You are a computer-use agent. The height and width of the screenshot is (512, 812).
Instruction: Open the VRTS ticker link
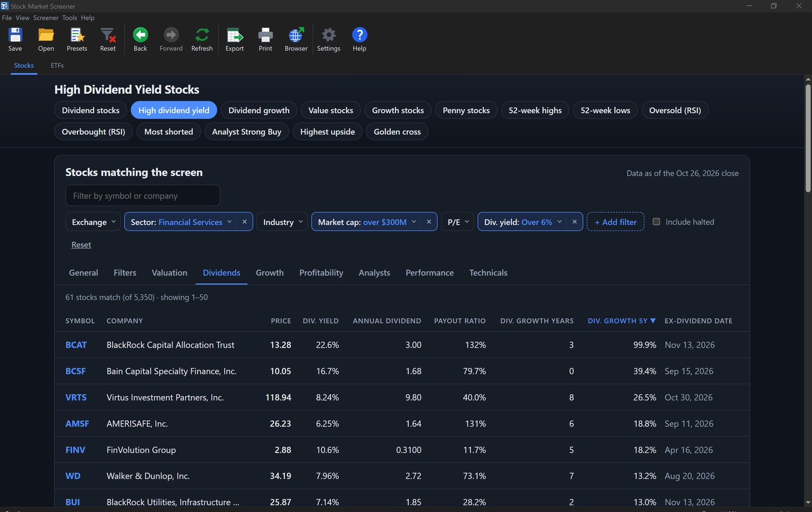click(x=76, y=397)
